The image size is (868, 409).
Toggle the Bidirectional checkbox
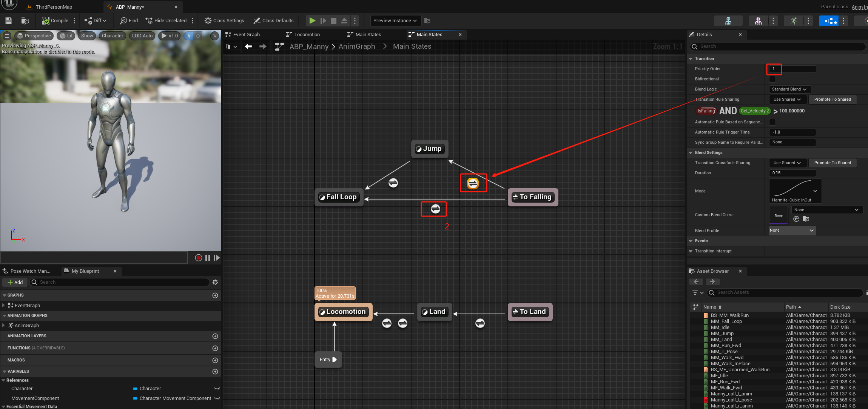click(x=772, y=79)
